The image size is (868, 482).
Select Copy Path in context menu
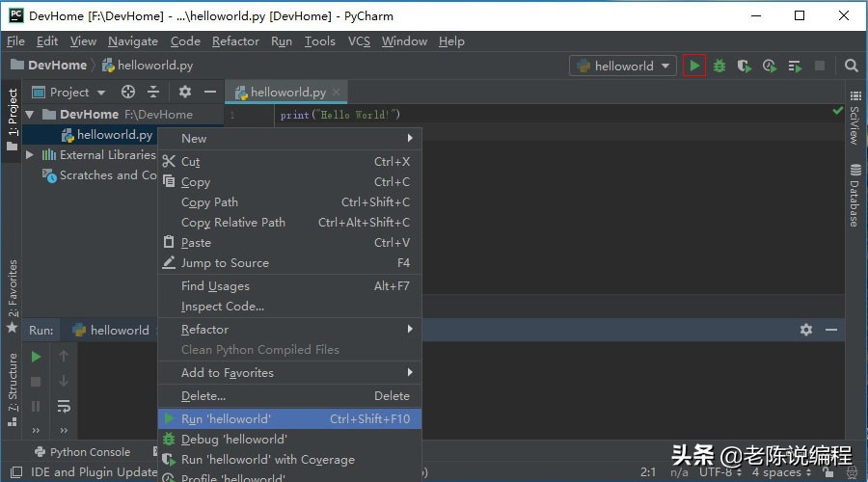[290, 202]
